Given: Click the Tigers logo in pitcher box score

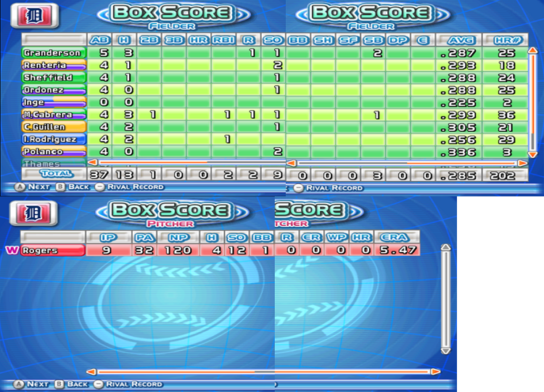Looking at the screenshot, I should 33,213.
